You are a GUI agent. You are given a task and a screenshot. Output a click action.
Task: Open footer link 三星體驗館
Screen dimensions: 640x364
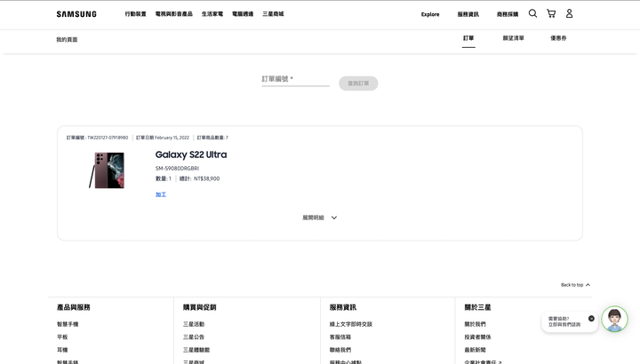[x=196, y=350]
